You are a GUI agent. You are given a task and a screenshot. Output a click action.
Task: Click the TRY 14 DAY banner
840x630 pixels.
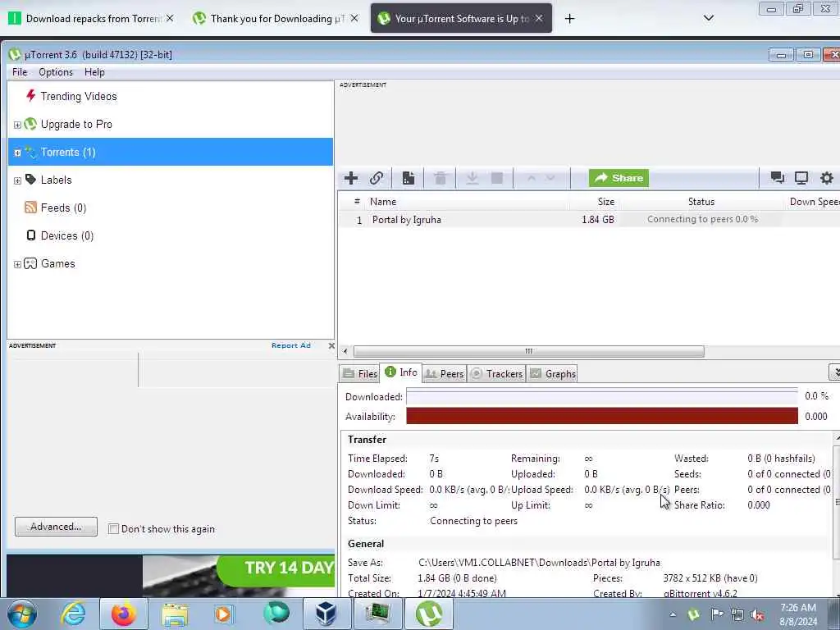[x=276, y=571]
